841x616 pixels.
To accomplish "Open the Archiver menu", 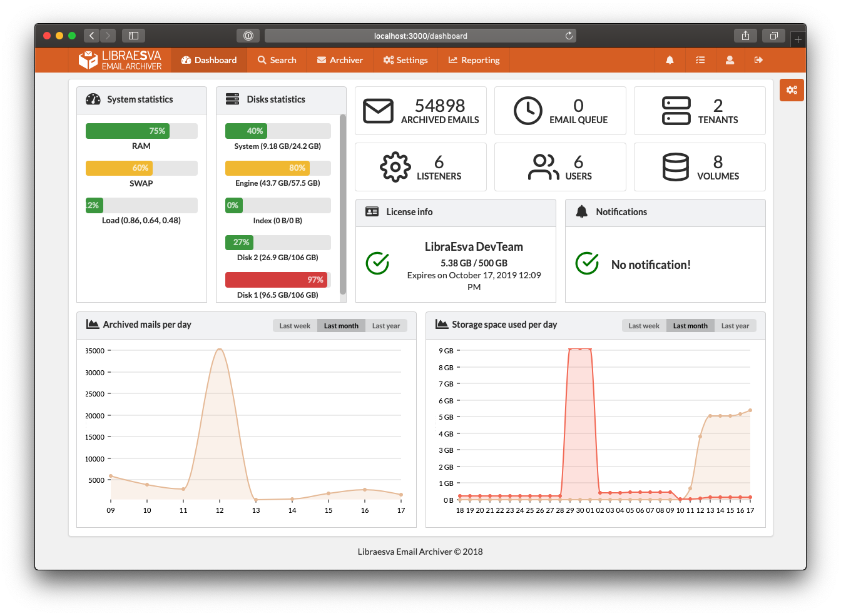I will click(x=340, y=60).
